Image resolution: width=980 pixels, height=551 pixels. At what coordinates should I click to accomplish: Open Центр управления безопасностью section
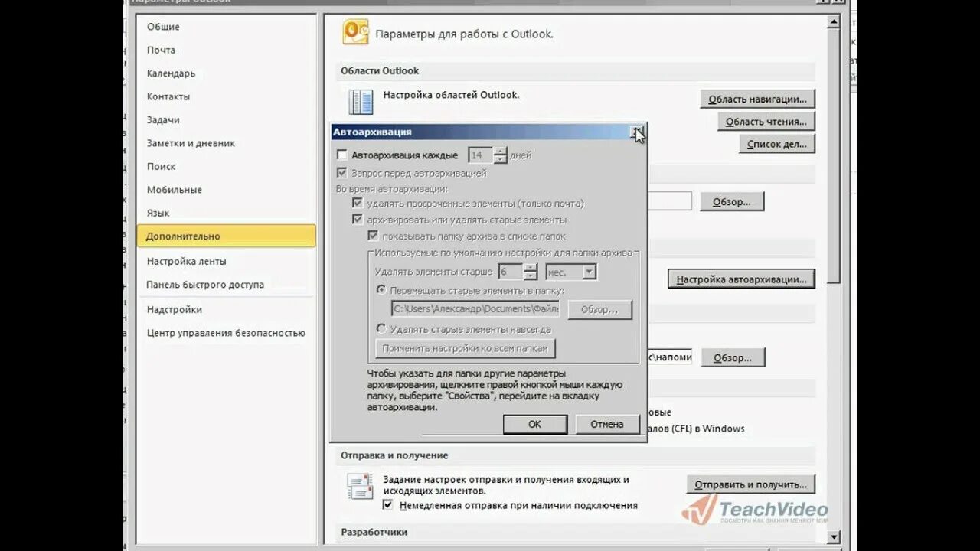pyautogui.click(x=227, y=332)
